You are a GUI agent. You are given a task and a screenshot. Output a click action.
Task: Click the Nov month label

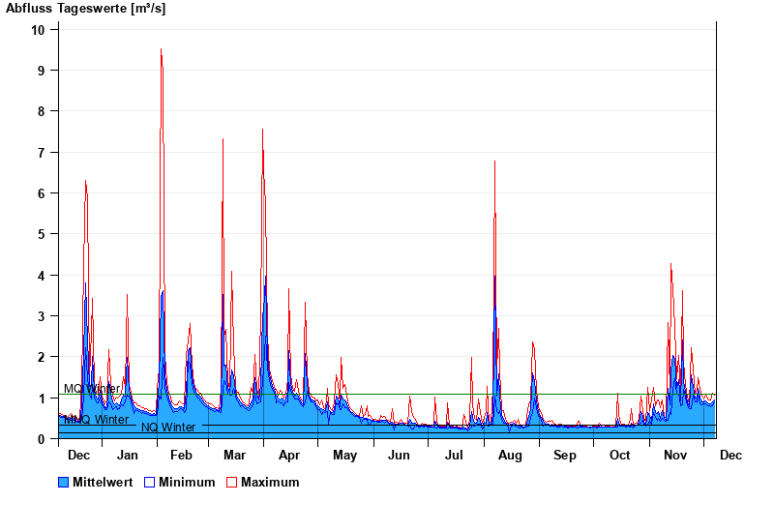tap(673, 455)
